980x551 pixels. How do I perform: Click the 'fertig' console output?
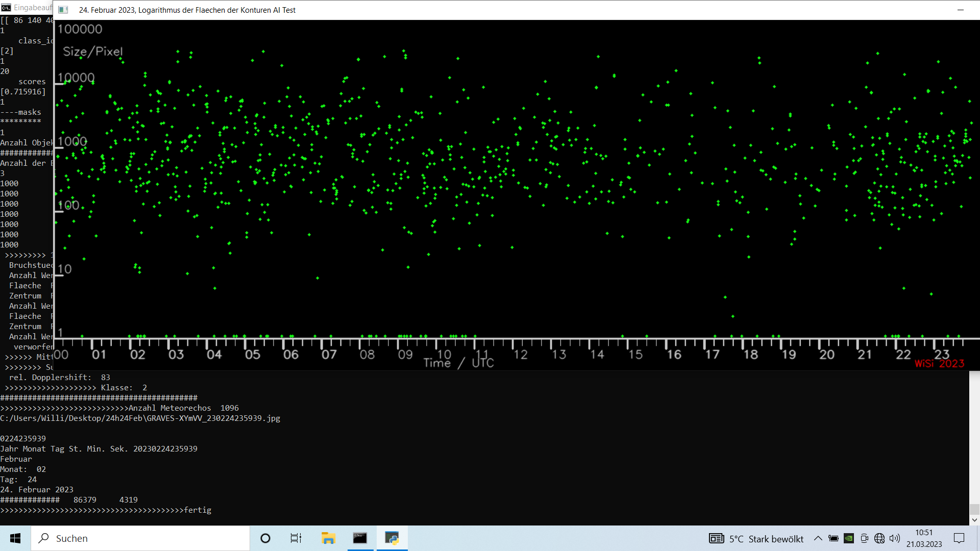198,510
